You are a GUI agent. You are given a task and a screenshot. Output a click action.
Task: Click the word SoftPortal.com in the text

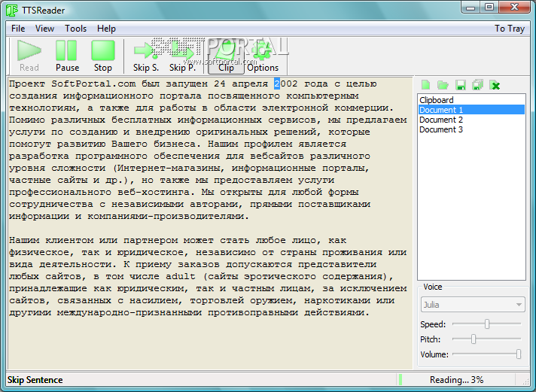(93, 84)
